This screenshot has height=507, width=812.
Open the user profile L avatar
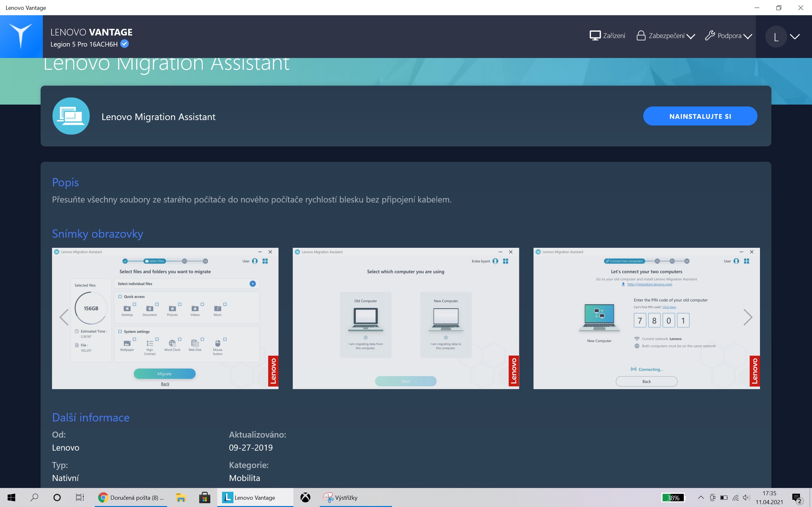776,36
